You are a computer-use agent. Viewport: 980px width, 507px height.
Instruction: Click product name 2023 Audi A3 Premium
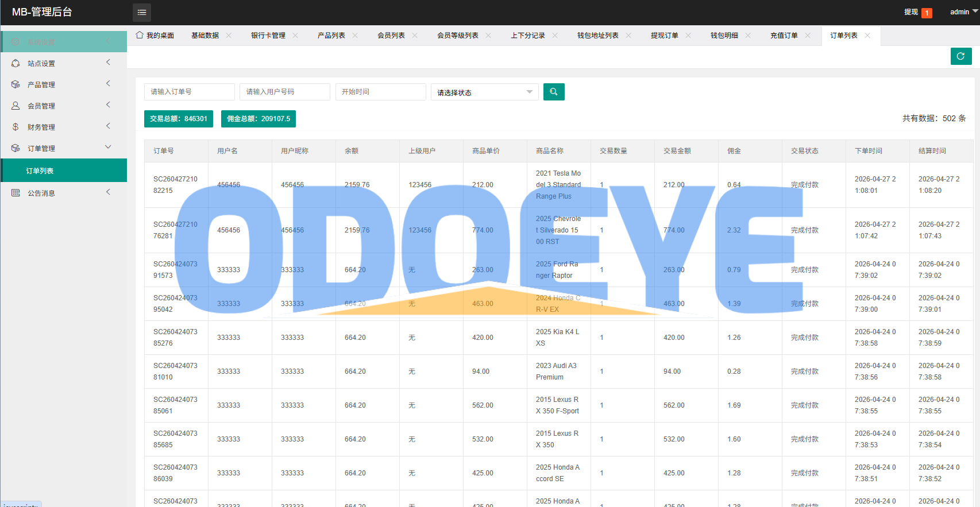556,371
